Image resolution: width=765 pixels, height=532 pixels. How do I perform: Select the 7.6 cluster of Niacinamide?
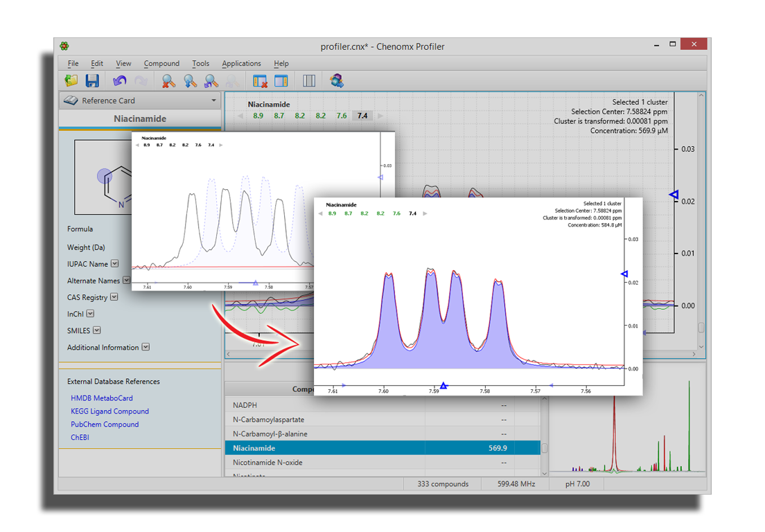(342, 116)
